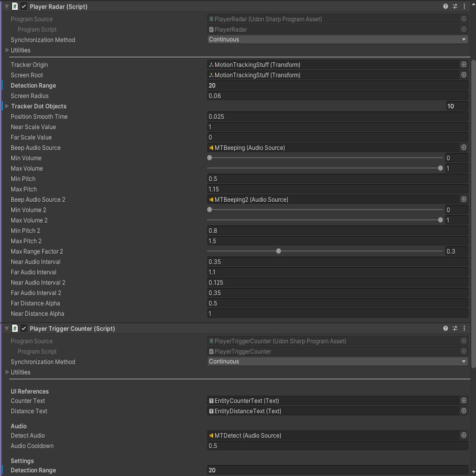The width and height of the screenshot is (476, 476).
Task: Click object picker for Counter Text
Action: tap(463, 400)
